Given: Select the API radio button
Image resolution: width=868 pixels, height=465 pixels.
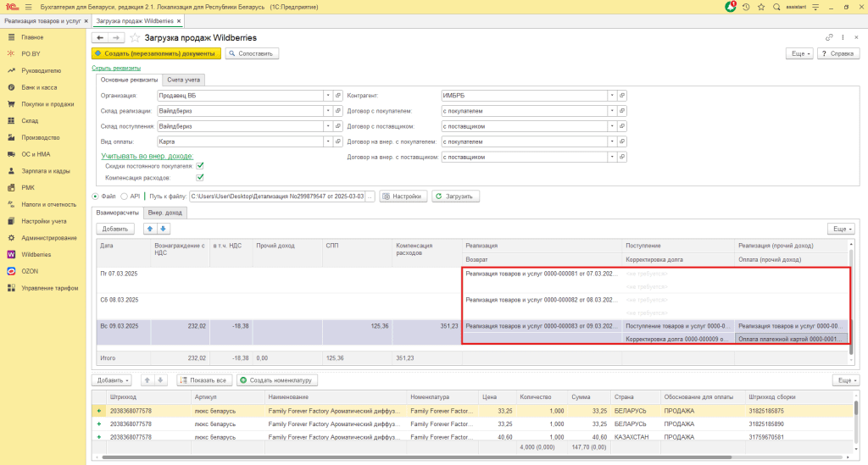Looking at the screenshot, I should click(124, 197).
